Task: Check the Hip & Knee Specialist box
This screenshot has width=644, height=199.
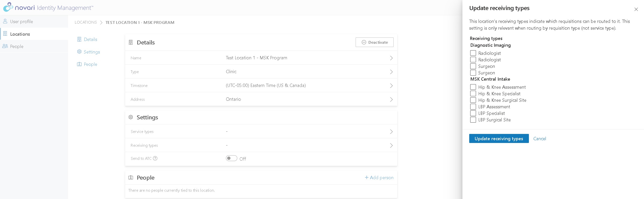Action: click(x=473, y=93)
